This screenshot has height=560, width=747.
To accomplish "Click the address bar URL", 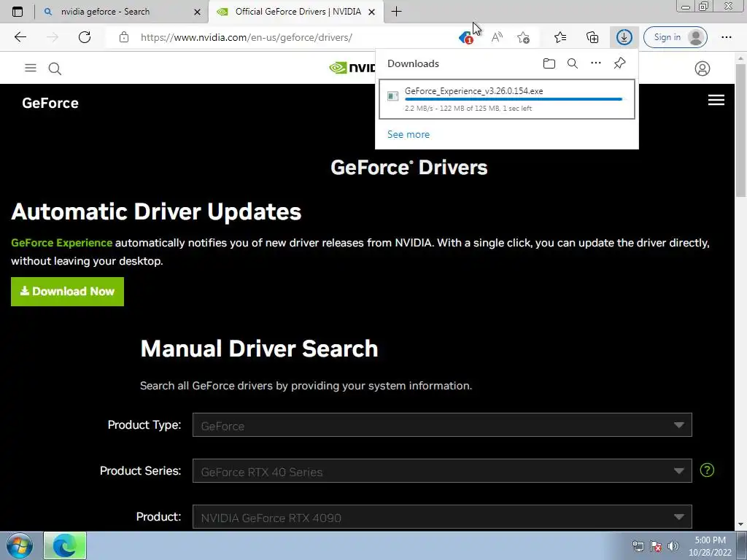I will 247,37.
